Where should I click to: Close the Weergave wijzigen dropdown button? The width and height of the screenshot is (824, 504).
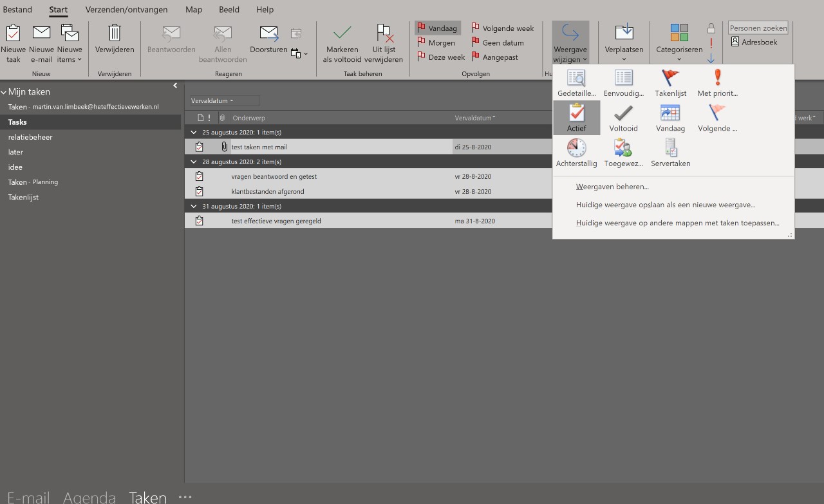[x=570, y=44]
